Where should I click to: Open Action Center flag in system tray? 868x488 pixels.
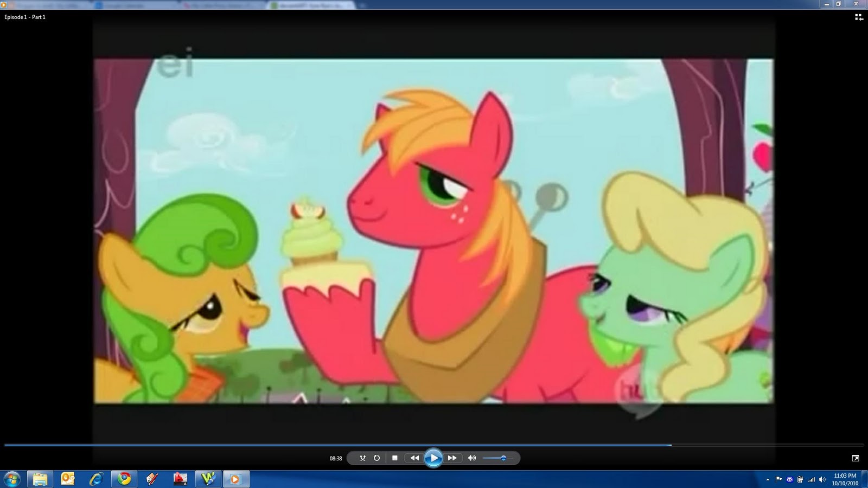pos(778,479)
